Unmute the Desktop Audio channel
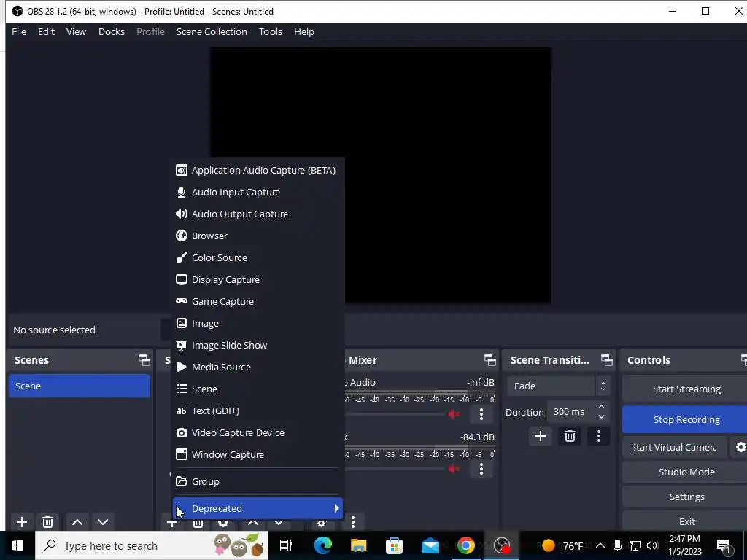The width and height of the screenshot is (747, 560). pos(454,414)
